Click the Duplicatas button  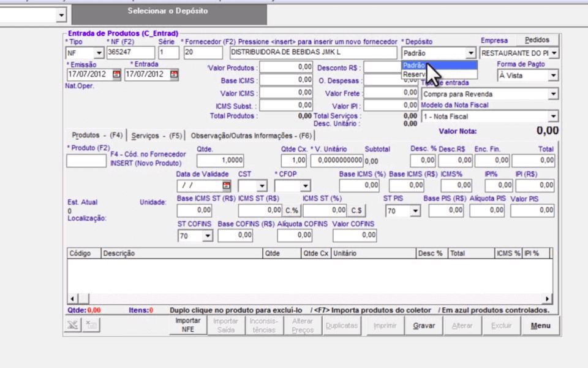[342, 325]
